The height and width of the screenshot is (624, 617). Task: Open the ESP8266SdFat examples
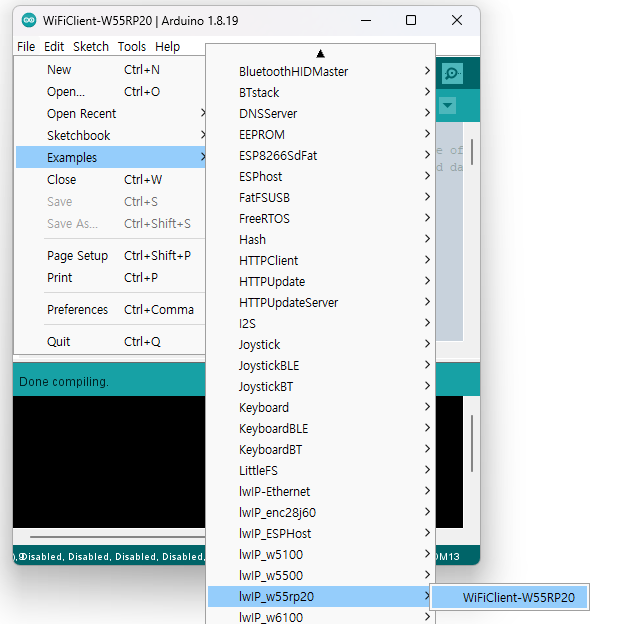[x=321, y=155]
